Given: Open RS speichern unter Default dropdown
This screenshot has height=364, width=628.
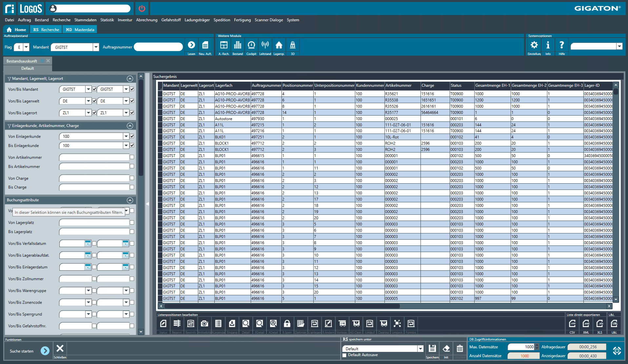Looking at the screenshot, I should click(x=420, y=349).
